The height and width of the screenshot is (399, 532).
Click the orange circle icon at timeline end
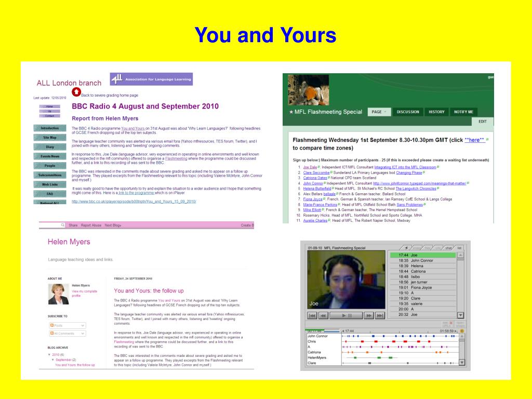(x=462, y=331)
